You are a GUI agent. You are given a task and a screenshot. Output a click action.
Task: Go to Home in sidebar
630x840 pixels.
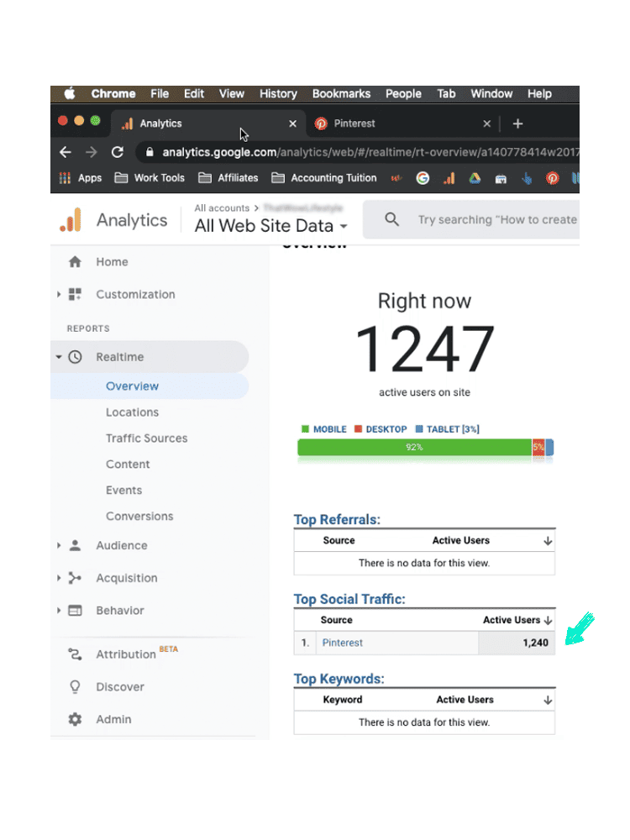pos(112,262)
